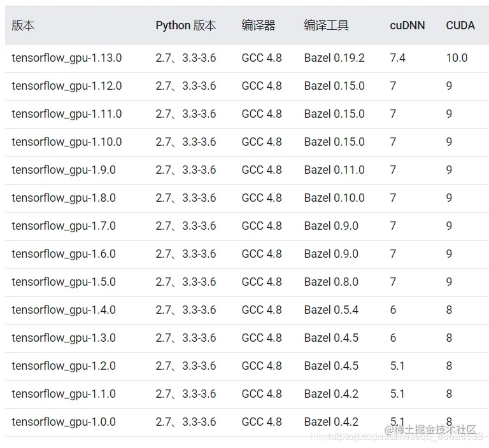This screenshot has width=489, height=448.
Task: Click the Python 版本 column header
Action: click(x=185, y=25)
